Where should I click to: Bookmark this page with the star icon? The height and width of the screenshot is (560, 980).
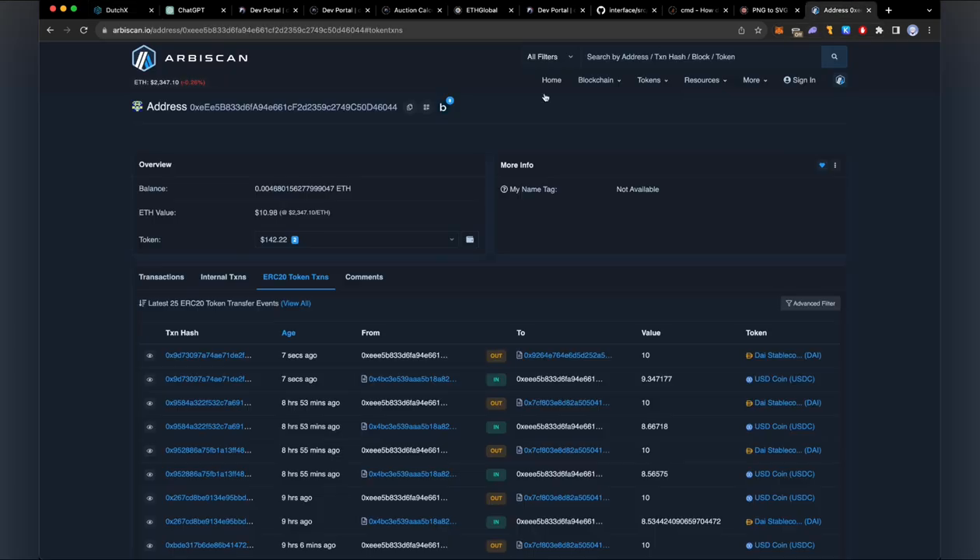[758, 30]
